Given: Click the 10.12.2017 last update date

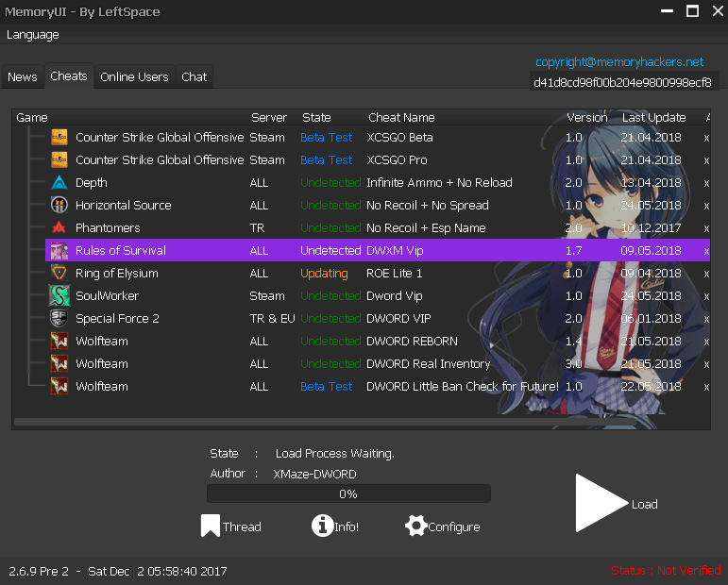Looking at the screenshot, I should pos(651,227).
